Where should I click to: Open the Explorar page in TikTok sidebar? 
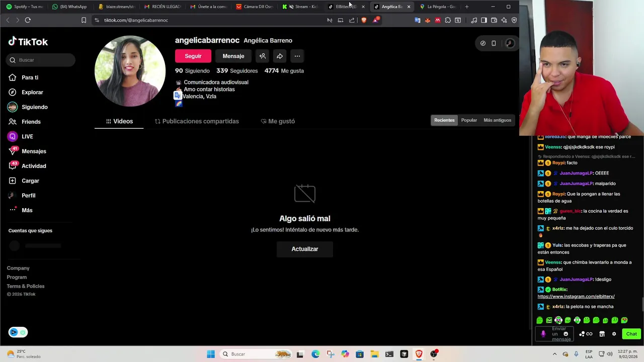[x=26, y=92]
